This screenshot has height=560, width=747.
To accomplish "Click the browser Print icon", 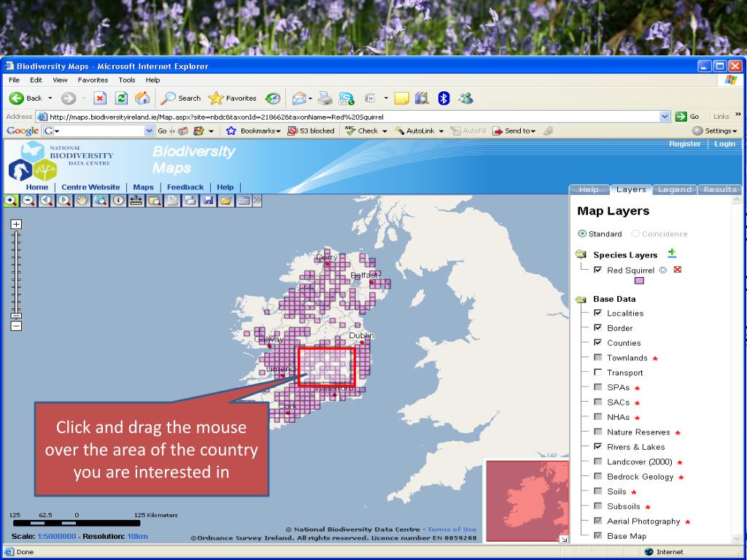I will tap(325, 98).
